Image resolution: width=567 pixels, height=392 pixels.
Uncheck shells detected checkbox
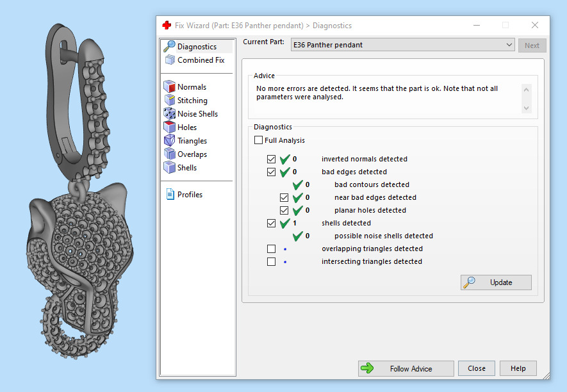coord(271,223)
